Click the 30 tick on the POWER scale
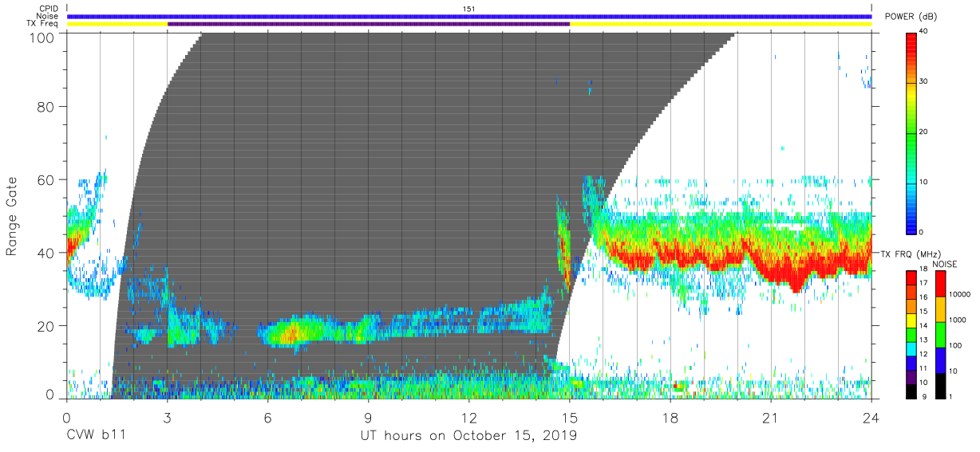 923,82
